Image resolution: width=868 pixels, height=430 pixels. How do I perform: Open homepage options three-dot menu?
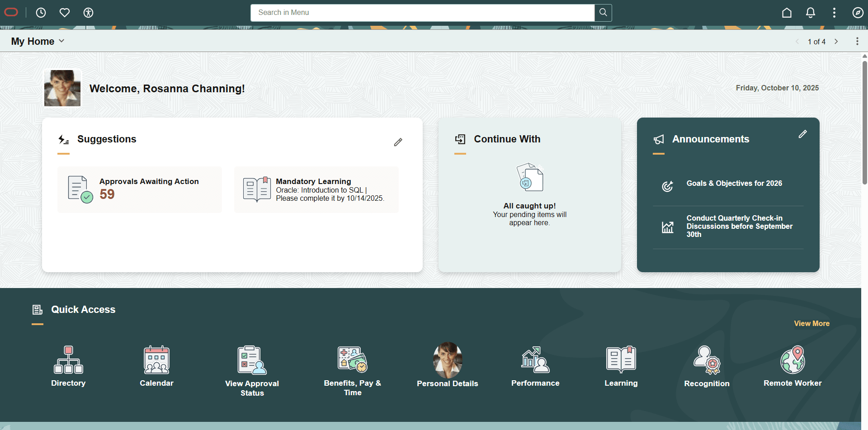coord(857,42)
